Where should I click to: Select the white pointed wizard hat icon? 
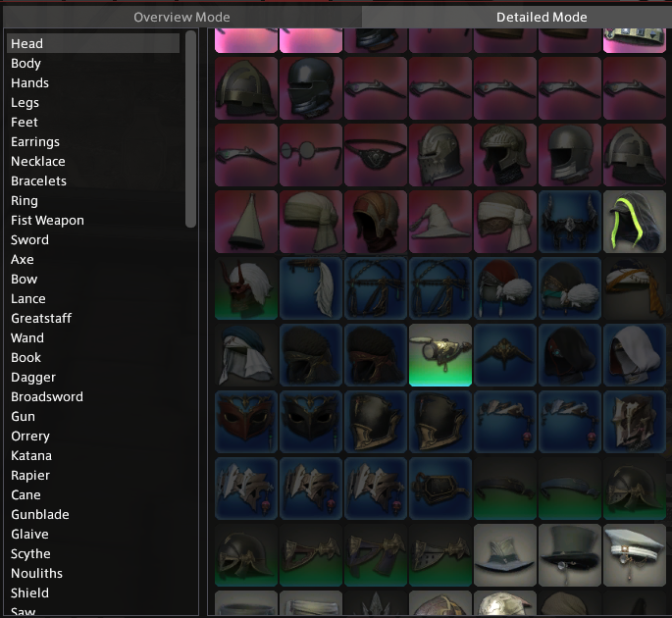click(440, 222)
